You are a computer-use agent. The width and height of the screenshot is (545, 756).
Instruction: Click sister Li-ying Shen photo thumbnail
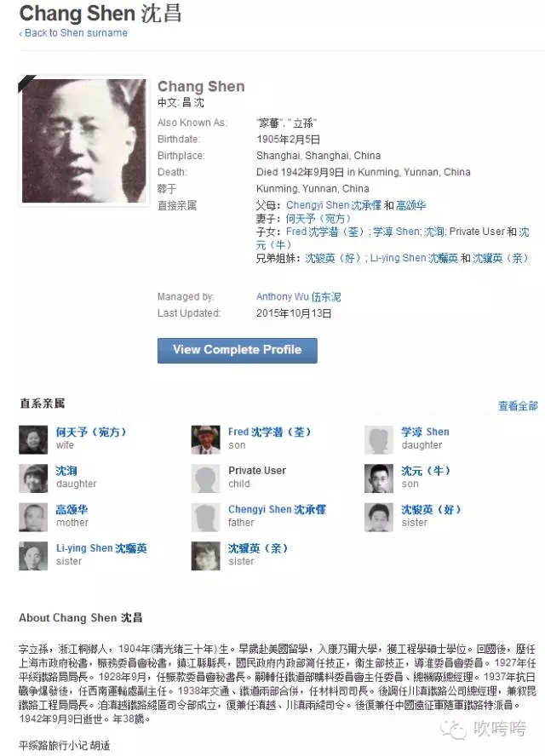click(x=33, y=555)
